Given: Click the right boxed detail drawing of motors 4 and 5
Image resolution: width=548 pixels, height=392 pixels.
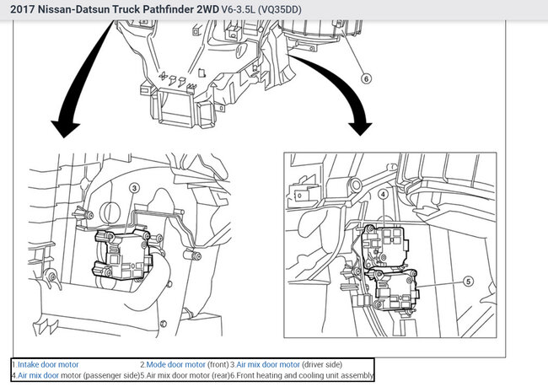Looking at the screenshot, I should pyautogui.click(x=390, y=245).
